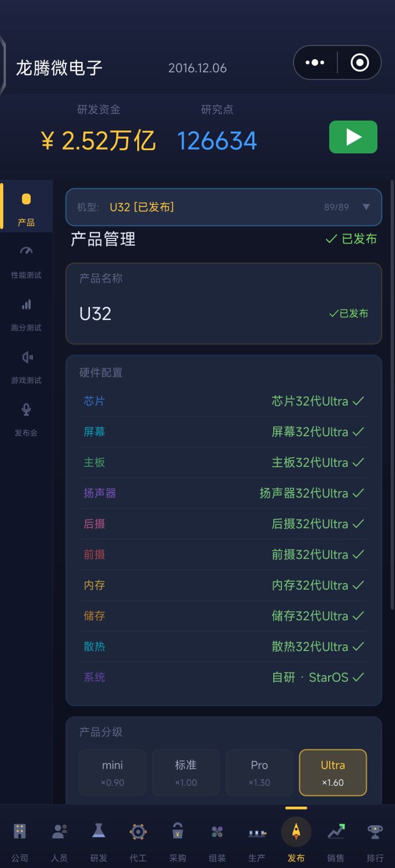Image resolution: width=395 pixels, height=868 pixels.
Task: Open the 游戏测试 speaker icon
Action: point(27,357)
